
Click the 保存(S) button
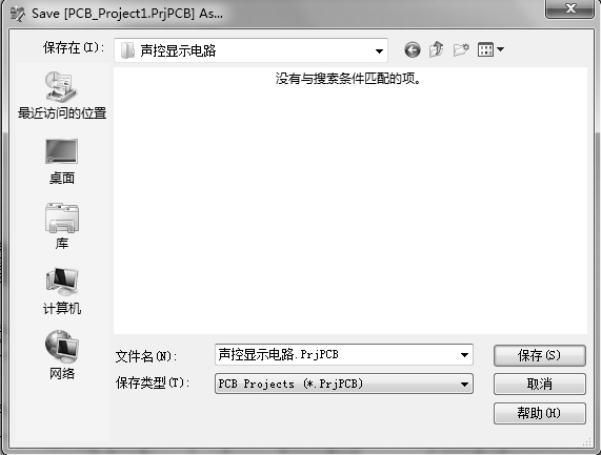click(540, 356)
